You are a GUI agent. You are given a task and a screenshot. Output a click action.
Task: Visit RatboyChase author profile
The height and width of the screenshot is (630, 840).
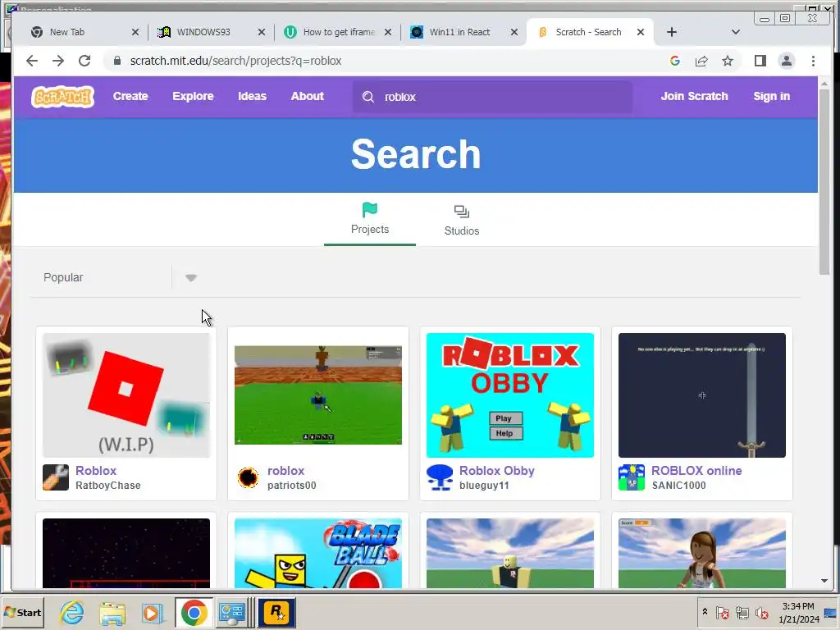pos(107,486)
